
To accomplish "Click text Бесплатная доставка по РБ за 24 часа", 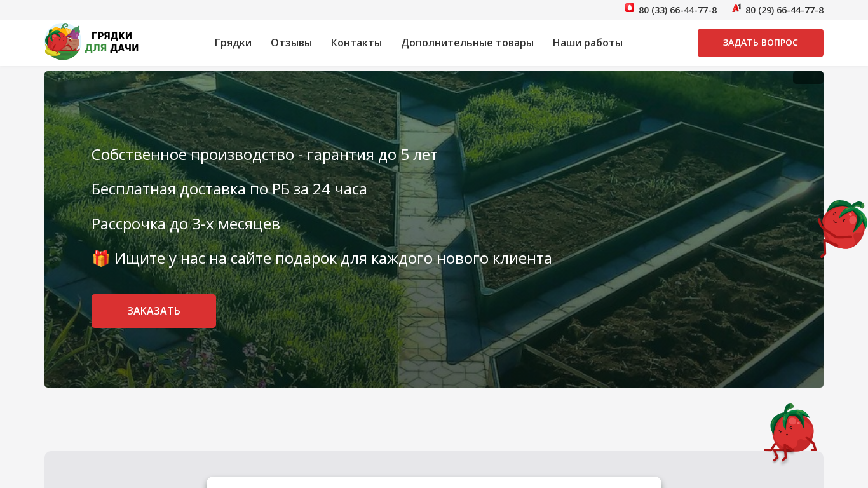I will [229, 189].
